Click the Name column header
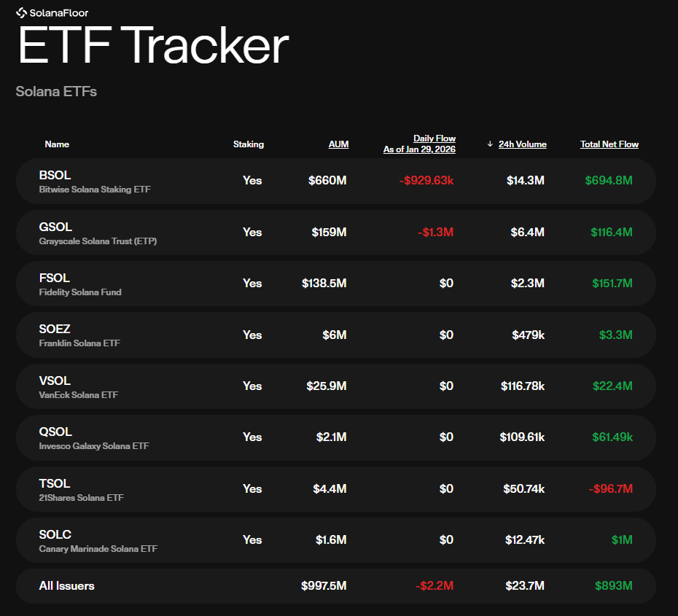The height and width of the screenshot is (616, 678). pyautogui.click(x=57, y=144)
